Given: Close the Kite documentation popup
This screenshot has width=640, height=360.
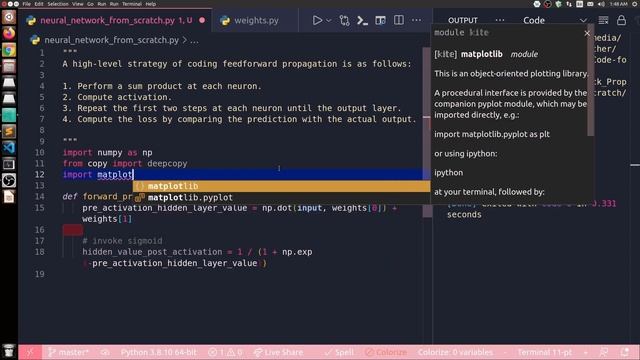Looking at the screenshot, I should click(x=587, y=33).
